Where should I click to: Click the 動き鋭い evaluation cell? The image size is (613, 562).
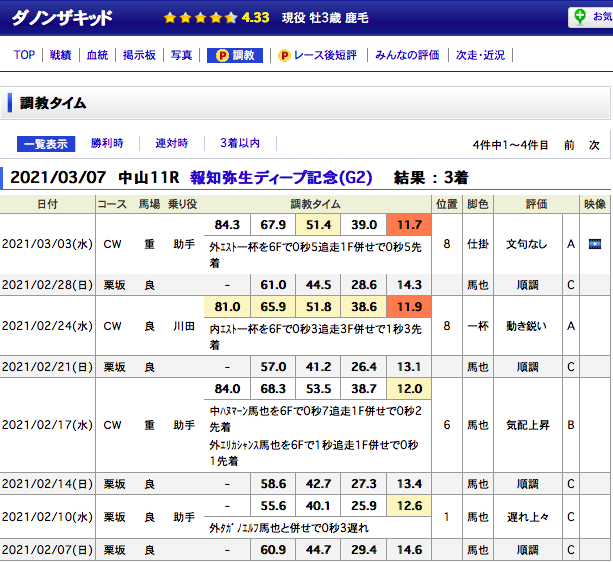pos(527,326)
